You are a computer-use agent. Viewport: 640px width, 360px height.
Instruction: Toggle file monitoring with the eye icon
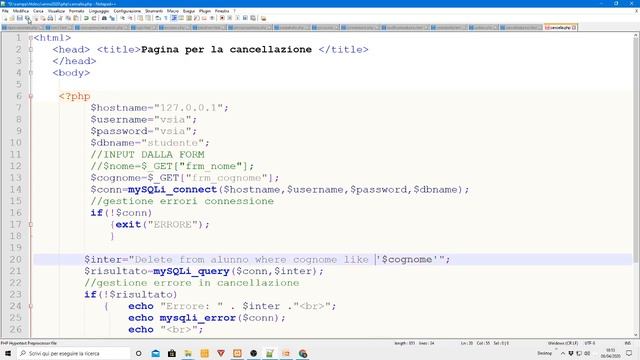click(x=212, y=18)
